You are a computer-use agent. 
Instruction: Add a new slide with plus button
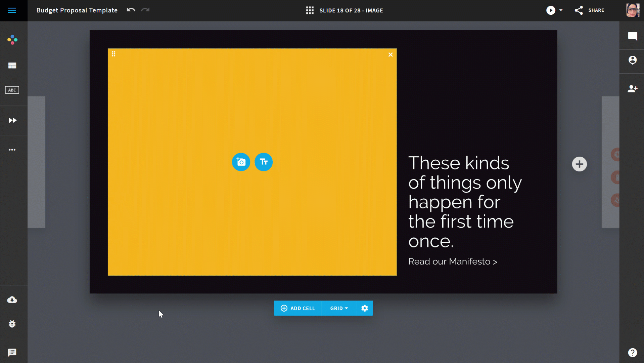[x=579, y=164]
